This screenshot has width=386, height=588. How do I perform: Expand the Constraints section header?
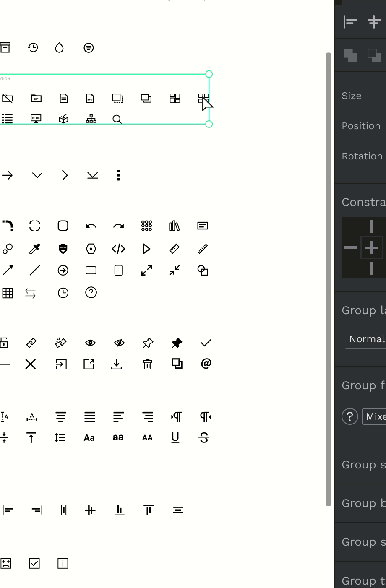coord(364,202)
